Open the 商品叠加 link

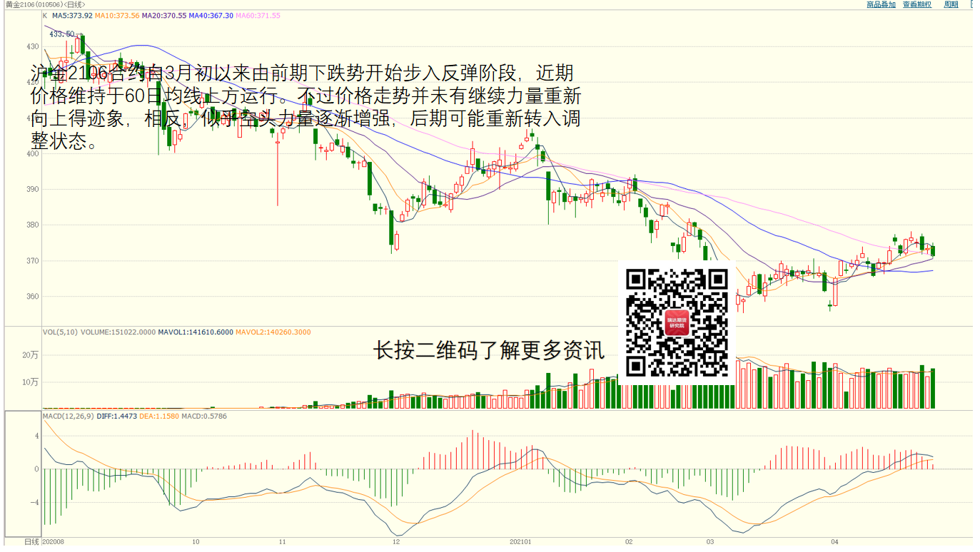(881, 4)
